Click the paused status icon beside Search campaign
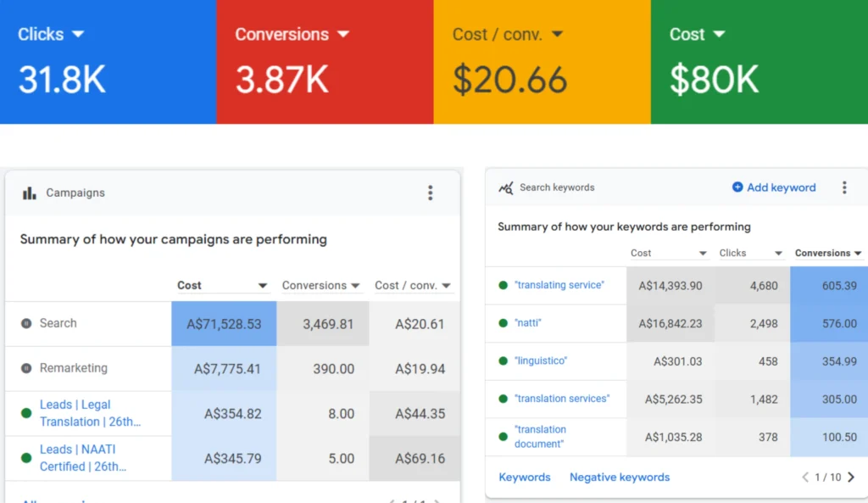Viewport: 868px width, 503px height. (26, 323)
